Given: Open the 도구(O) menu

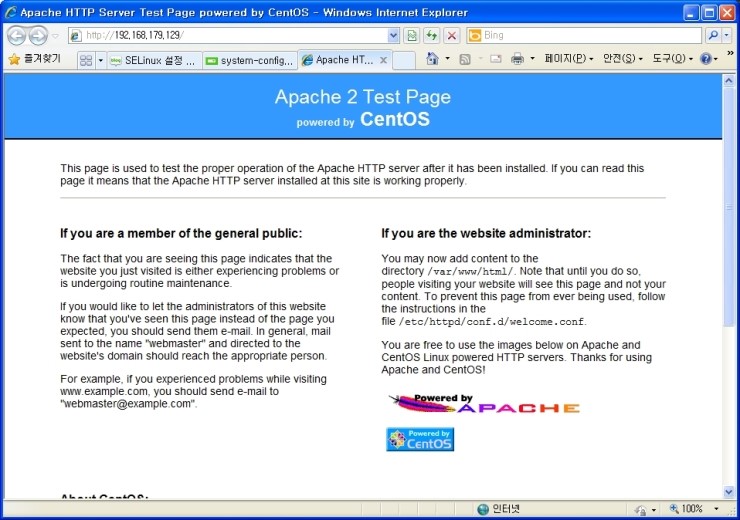Looking at the screenshot, I should [672, 59].
